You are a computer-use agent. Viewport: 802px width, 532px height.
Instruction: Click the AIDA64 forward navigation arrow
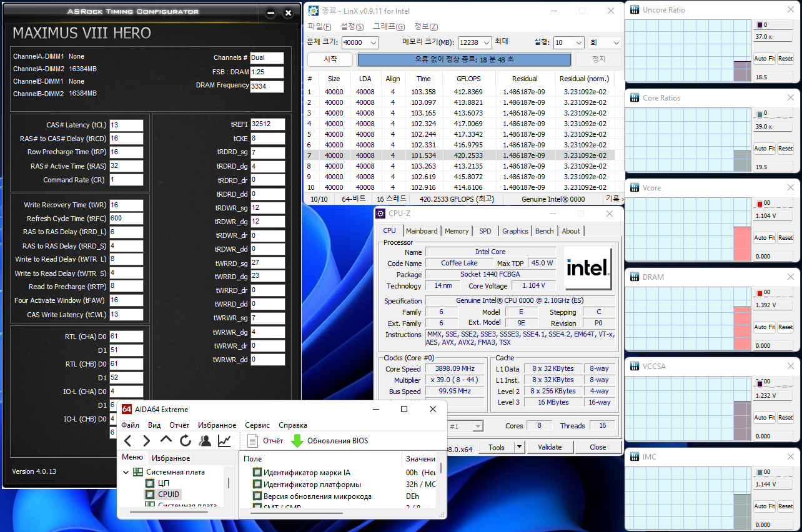[147, 441]
